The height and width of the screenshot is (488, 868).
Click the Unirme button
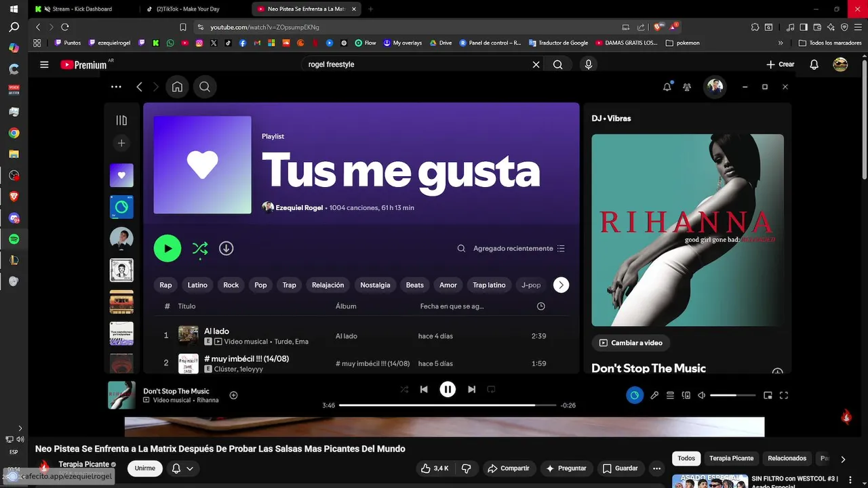[x=145, y=468]
